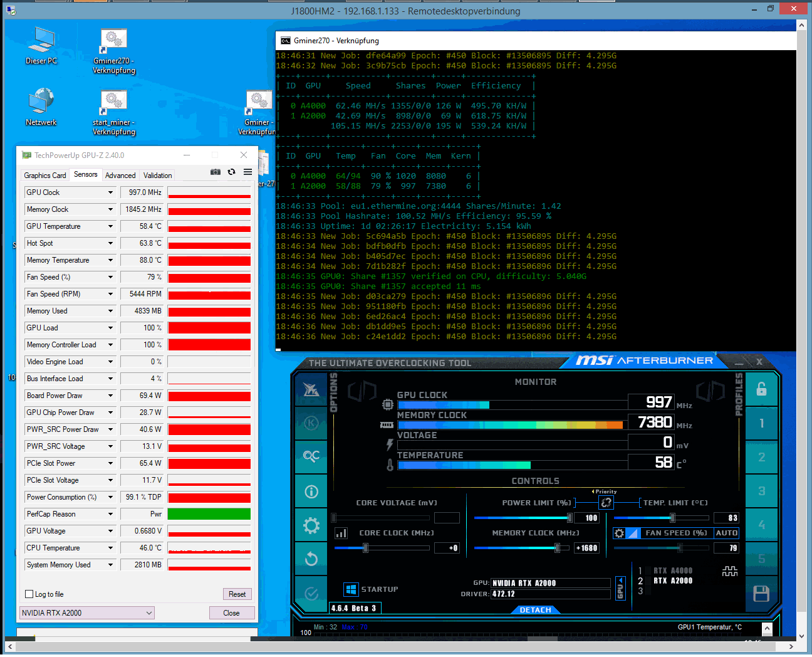Click the Memory Clock +1680 value field
This screenshot has width=812, height=657.
tap(587, 548)
